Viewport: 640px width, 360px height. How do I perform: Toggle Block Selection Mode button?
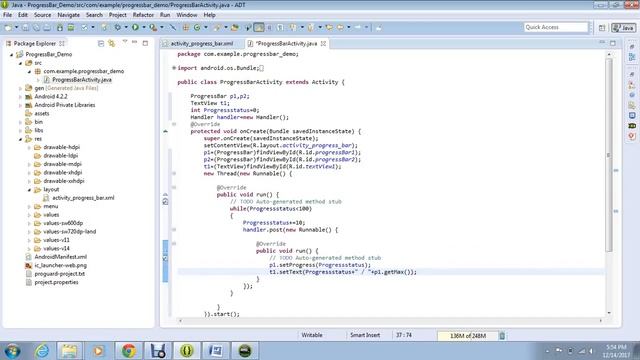[x=269, y=27]
